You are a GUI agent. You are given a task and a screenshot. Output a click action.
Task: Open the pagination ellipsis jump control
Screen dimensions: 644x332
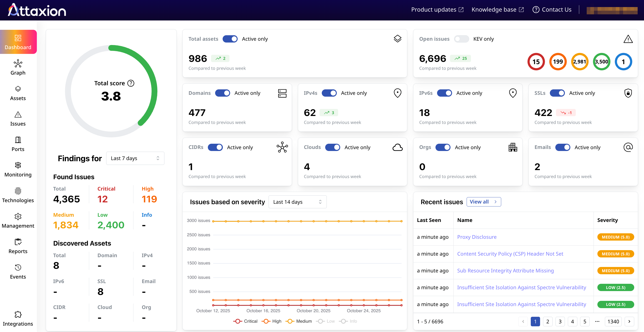pos(597,321)
